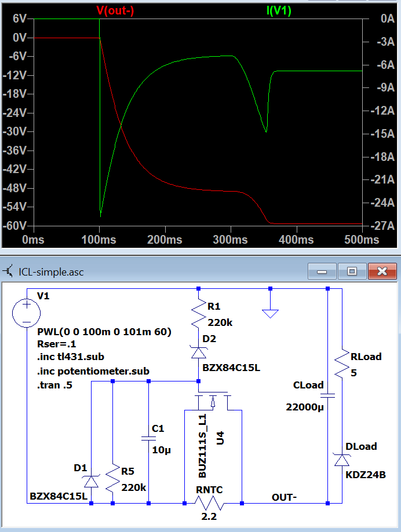Click the RNTC reference designator
This screenshot has height=532, width=401.
pos(209,490)
